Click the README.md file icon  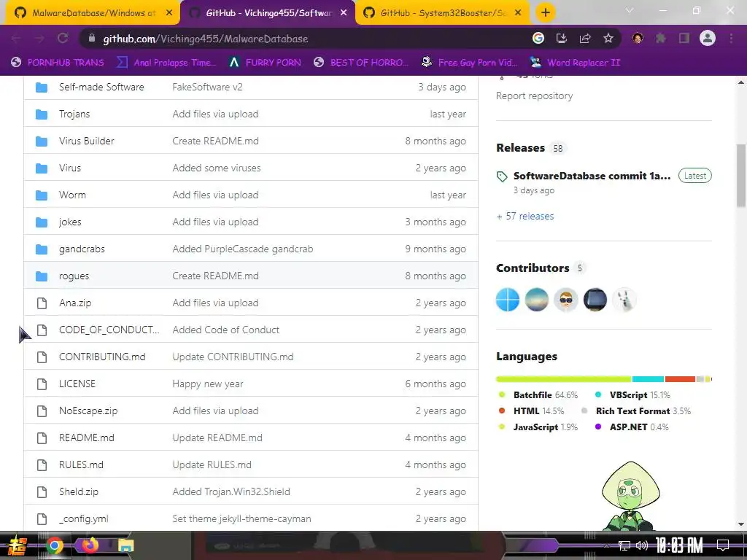[42, 438]
